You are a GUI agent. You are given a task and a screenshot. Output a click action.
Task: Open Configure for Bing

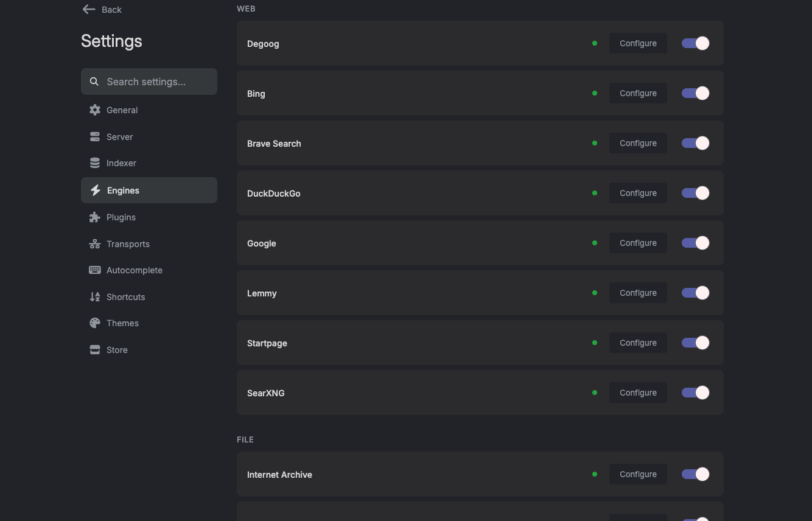coord(638,93)
